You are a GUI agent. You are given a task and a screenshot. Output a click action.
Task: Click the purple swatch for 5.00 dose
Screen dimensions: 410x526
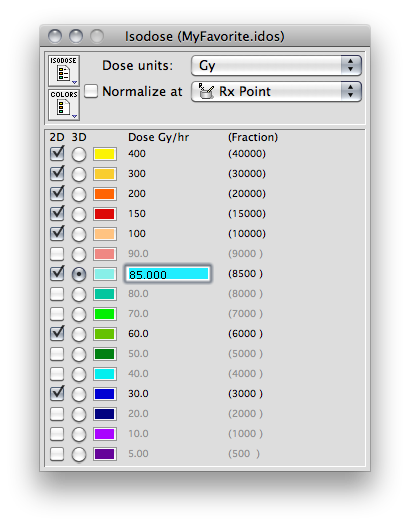(x=105, y=454)
